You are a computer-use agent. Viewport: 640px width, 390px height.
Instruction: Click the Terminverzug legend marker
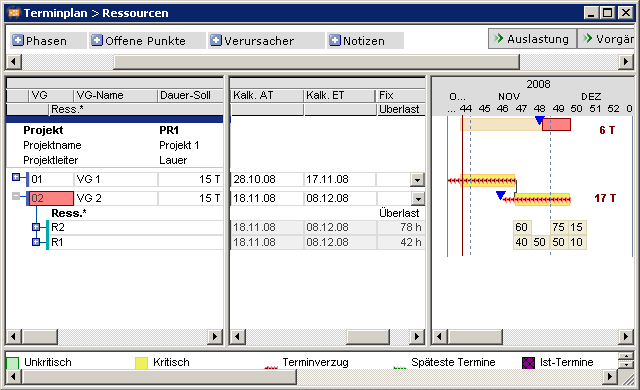tap(271, 367)
